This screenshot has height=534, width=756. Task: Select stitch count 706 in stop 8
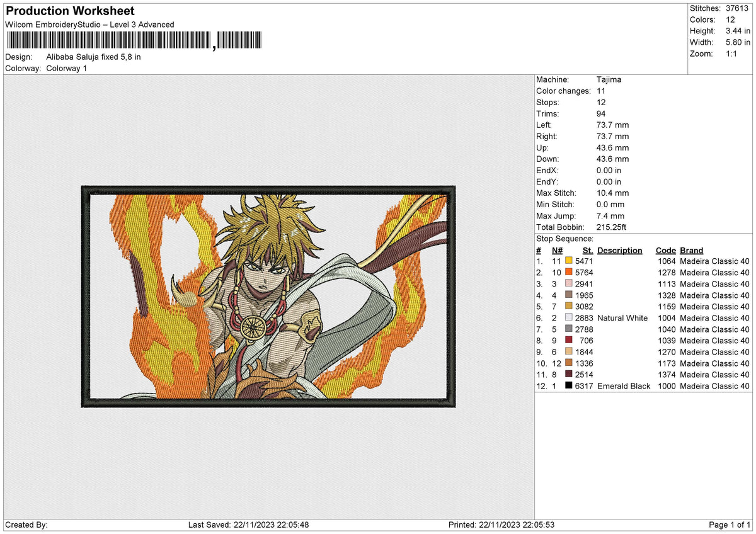click(587, 340)
